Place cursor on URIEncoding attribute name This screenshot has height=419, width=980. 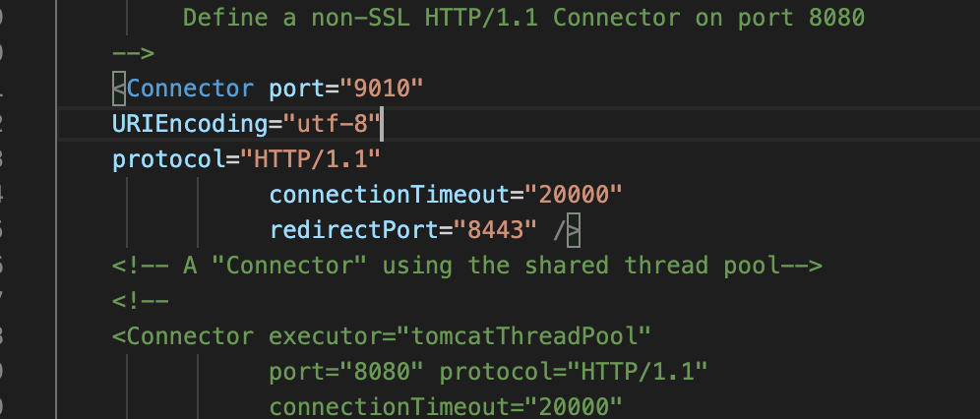(x=191, y=124)
